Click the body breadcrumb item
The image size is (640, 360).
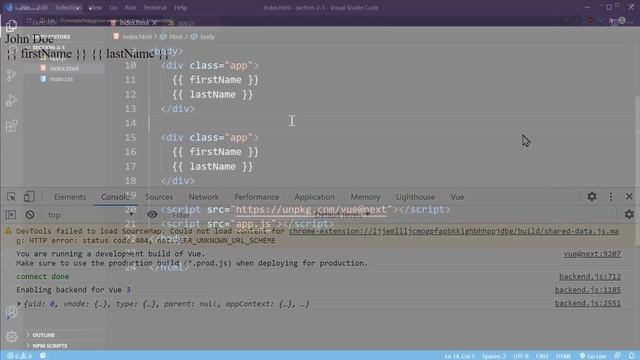pos(207,37)
